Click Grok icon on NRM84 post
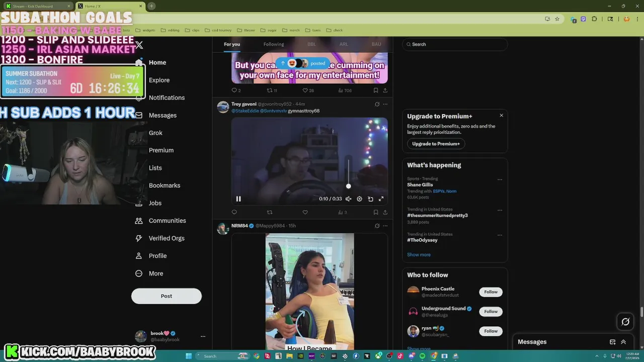This screenshot has height=362, width=644. pos(377,226)
